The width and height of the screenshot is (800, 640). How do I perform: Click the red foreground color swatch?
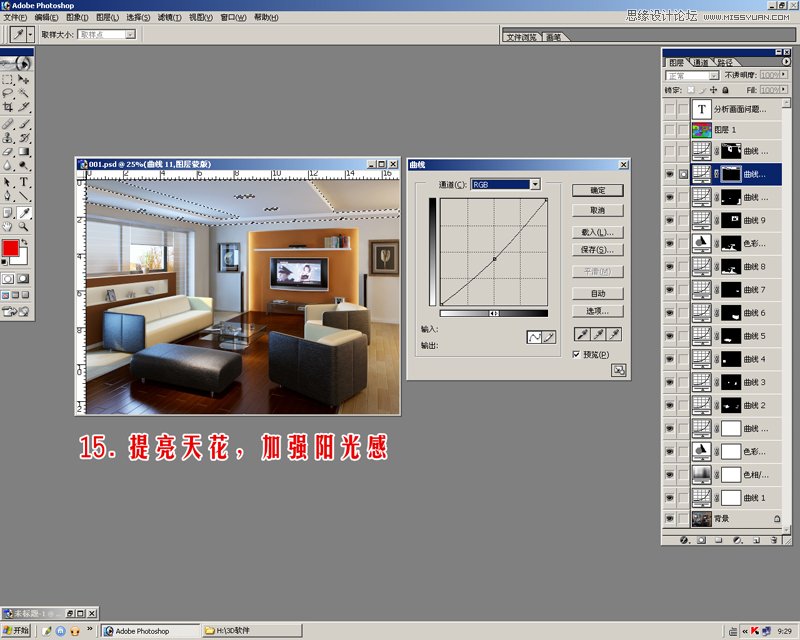(x=10, y=248)
